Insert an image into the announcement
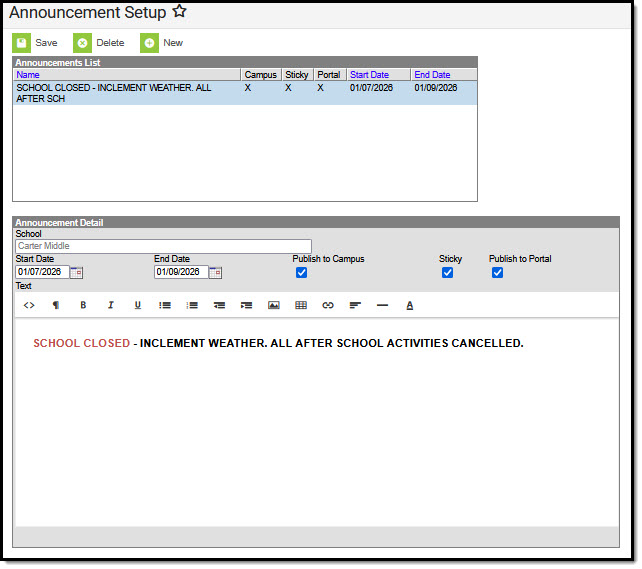This screenshot has width=642, height=569. (274, 305)
